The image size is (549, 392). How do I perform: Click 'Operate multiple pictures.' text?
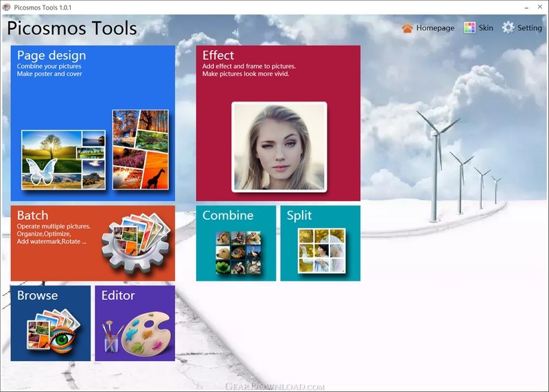click(x=54, y=227)
